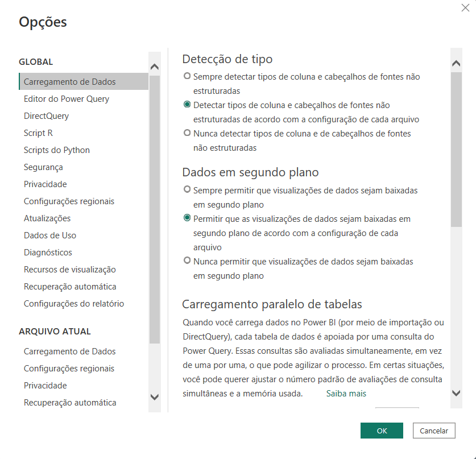Select 'Sempre permitir que visualizações' radio
This screenshot has height=459, width=476.
click(x=187, y=189)
